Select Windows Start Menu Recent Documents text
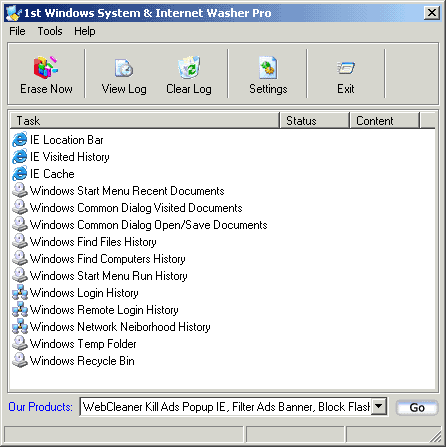This screenshot has width=446, height=447. coord(127,191)
